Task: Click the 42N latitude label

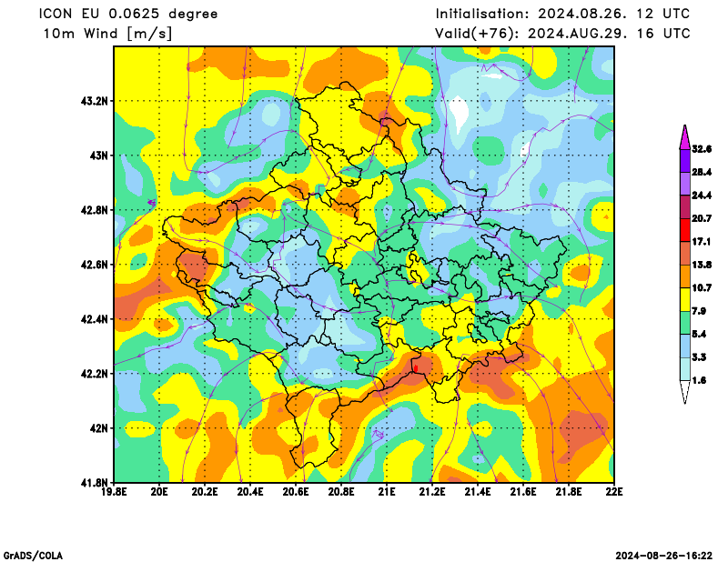Action: pos(98,428)
